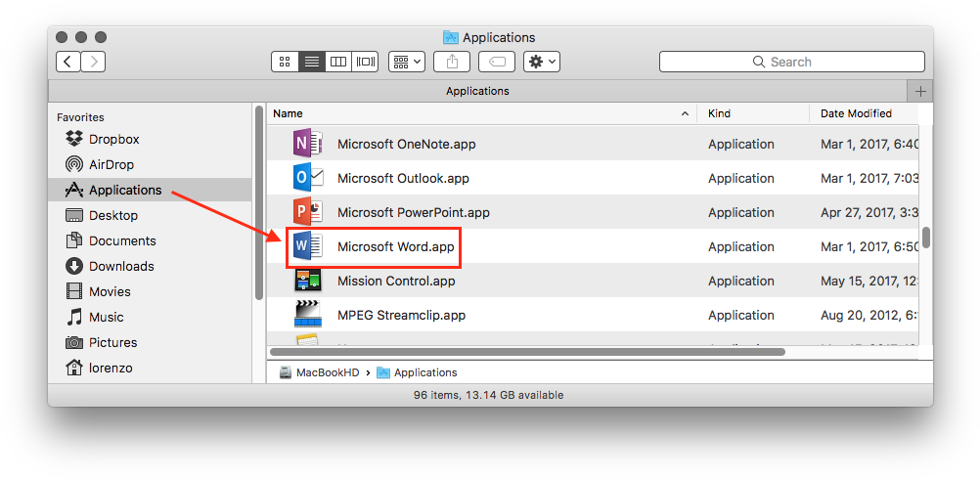Click the Microsoft Outlook app icon
The height and width of the screenshot is (479, 980).
click(x=307, y=178)
